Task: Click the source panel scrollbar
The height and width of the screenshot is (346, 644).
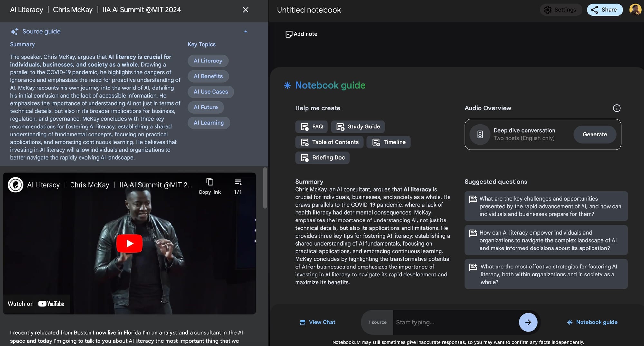Action: pyautogui.click(x=265, y=188)
